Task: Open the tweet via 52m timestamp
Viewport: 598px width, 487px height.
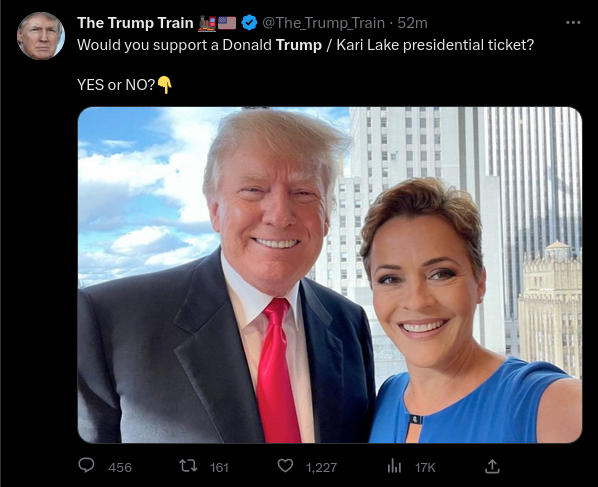Action: (412, 23)
